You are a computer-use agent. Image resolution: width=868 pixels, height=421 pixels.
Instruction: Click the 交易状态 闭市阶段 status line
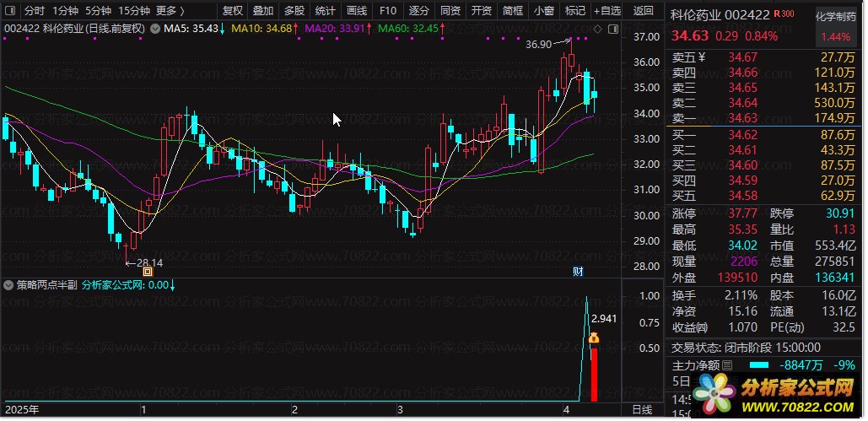click(747, 348)
